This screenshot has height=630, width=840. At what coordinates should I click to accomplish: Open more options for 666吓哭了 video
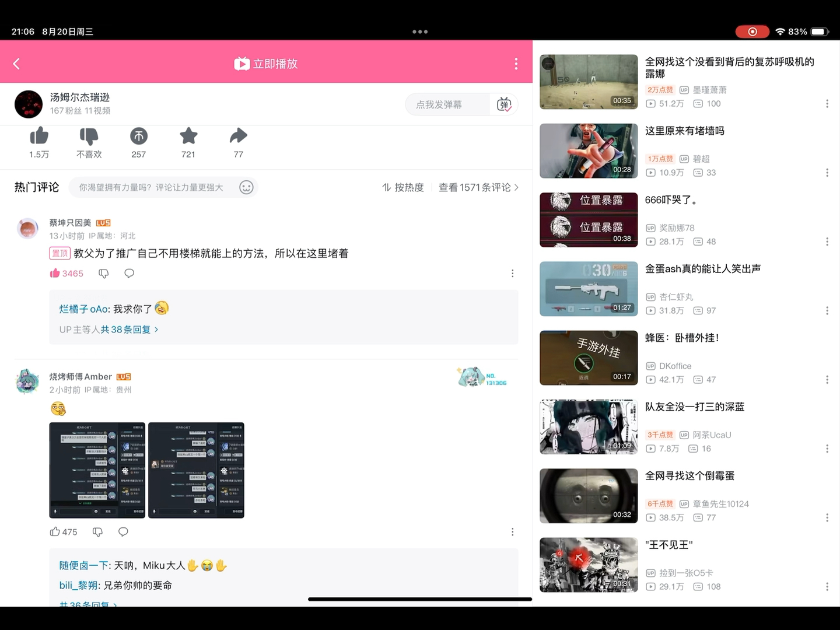(827, 242)
